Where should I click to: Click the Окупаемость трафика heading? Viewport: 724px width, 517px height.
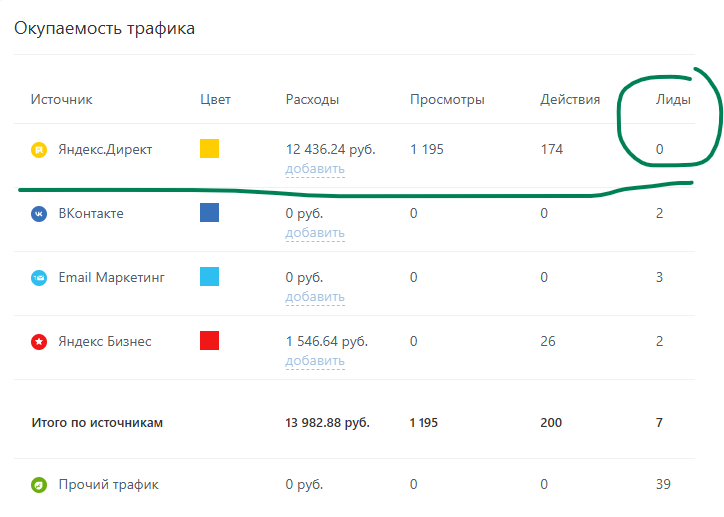pos(104,29)
